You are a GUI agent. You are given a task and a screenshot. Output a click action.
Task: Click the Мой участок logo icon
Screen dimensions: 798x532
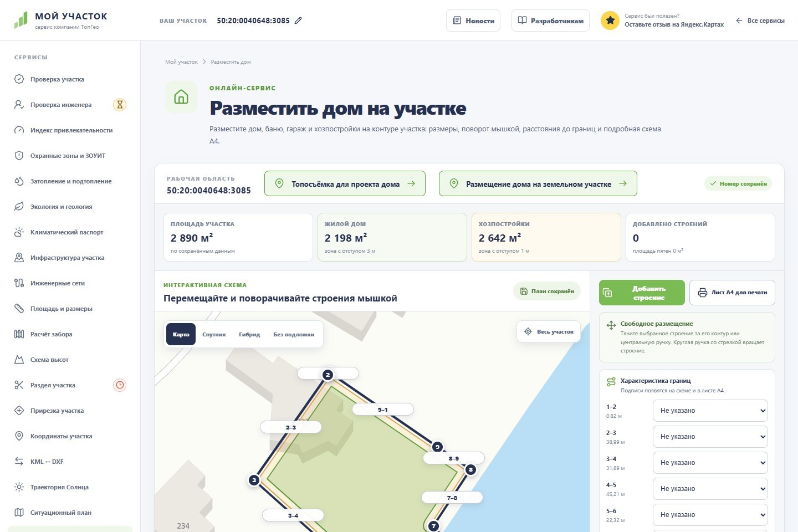21,21
